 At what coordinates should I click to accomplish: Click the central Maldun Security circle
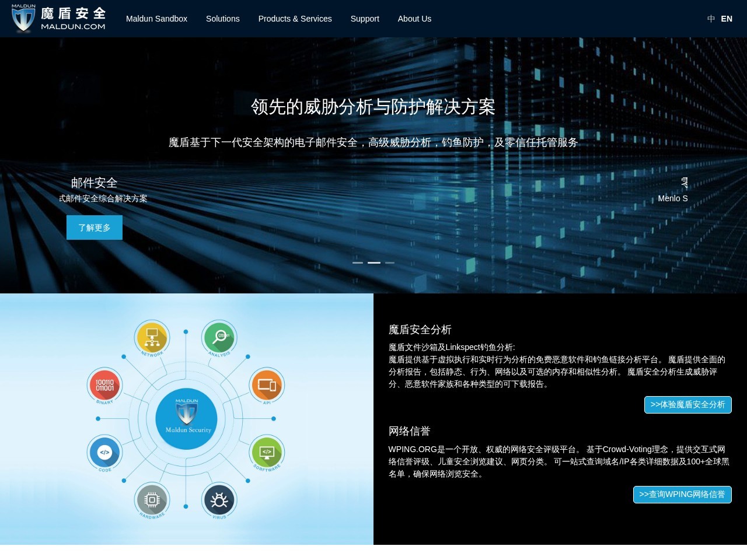tap(186, 418)
